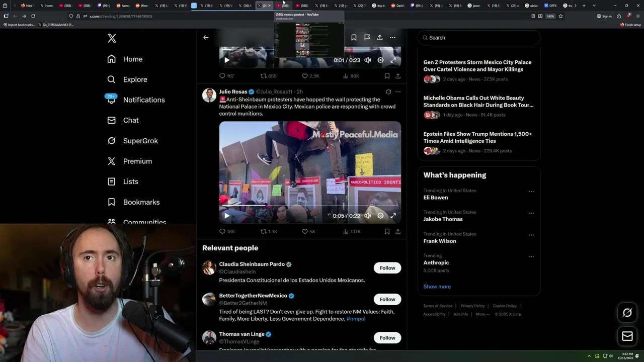Image resolution: width=644 pixels, height=362 pixels.
Task: Open more options for Jakobe Thomas trend
Action: tap(531, 213)
